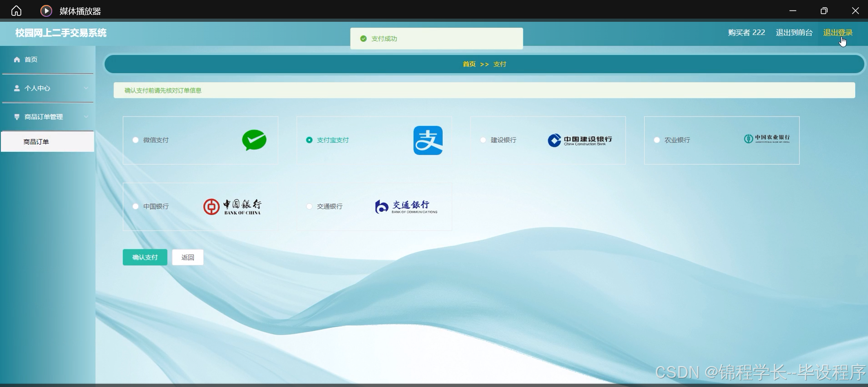Collapse the 商品订单管理 chevron arrow
The height and width of the screenshot is (387, 868).
86,117
